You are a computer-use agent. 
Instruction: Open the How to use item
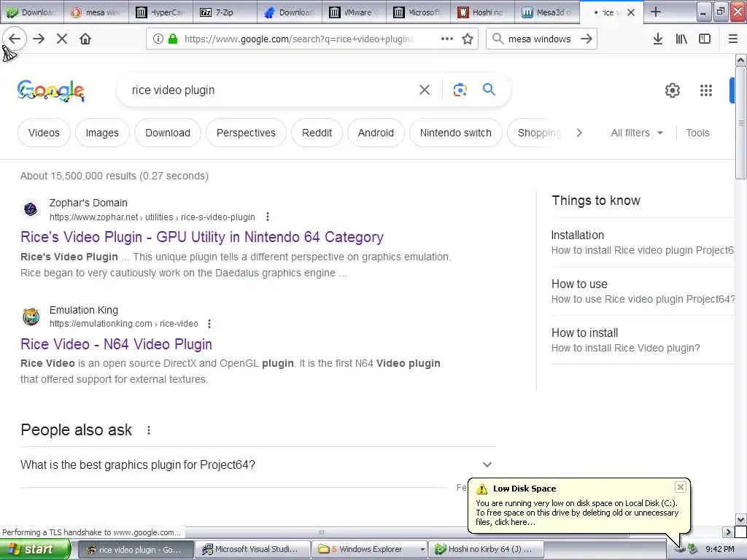pyautogui.click(x=643, y=291)
